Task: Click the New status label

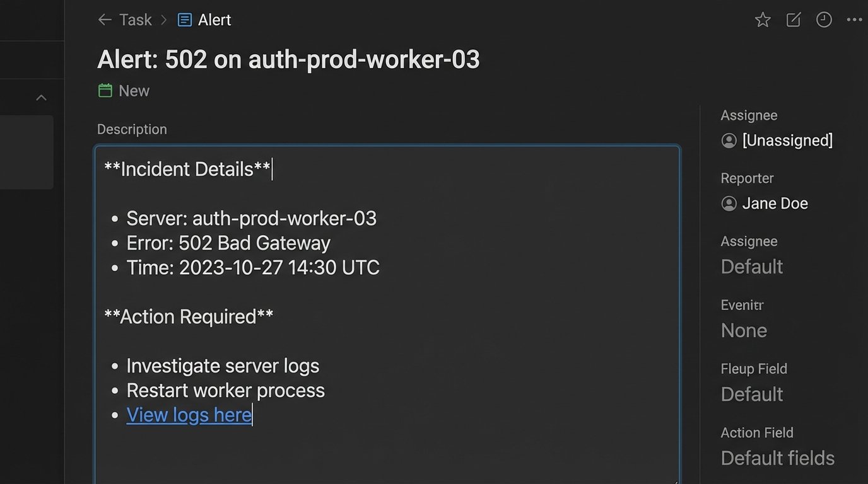Action: click(134, 91)
